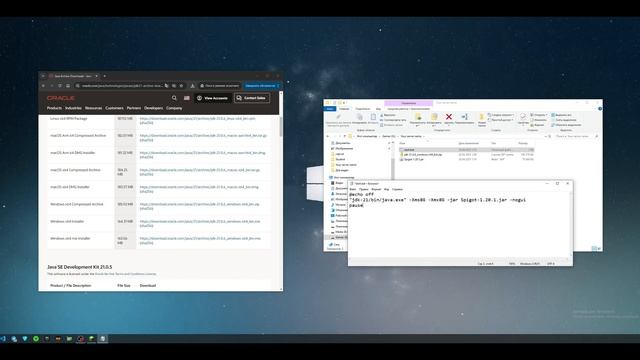Open the Oracle site search magnifier

point(174,98)
